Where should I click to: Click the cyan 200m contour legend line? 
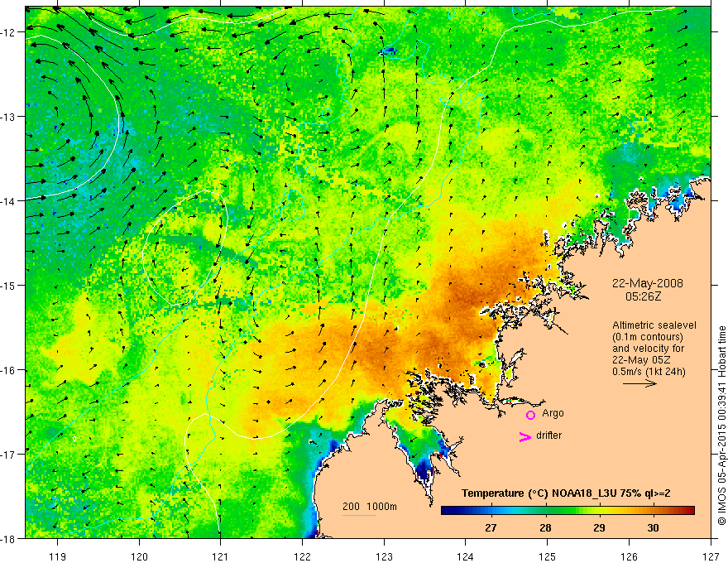[x=358, y=515]
